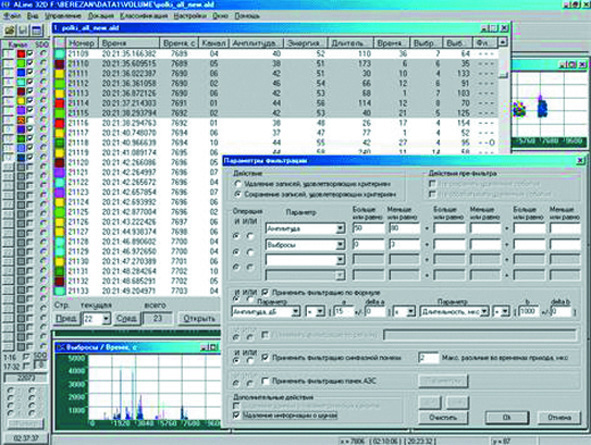591x445 pixels.
Task: Open the current page number dropdown
Action: pyautogui.click(x=106, y=319)
